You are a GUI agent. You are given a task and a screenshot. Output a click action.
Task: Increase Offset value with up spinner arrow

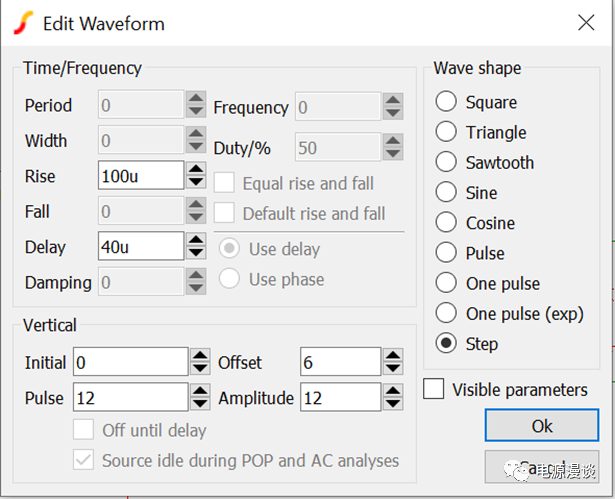click(x=392, y=355)
